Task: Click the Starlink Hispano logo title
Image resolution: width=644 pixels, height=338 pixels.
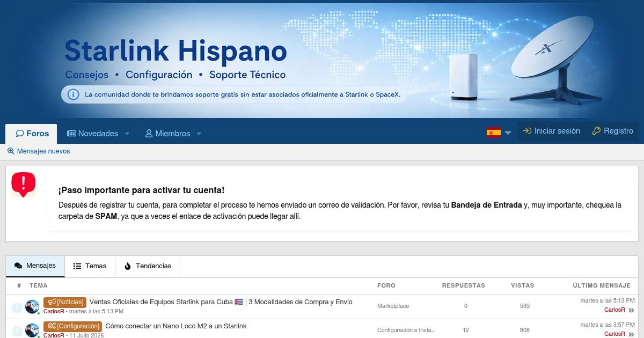Action: pos(175,51)
